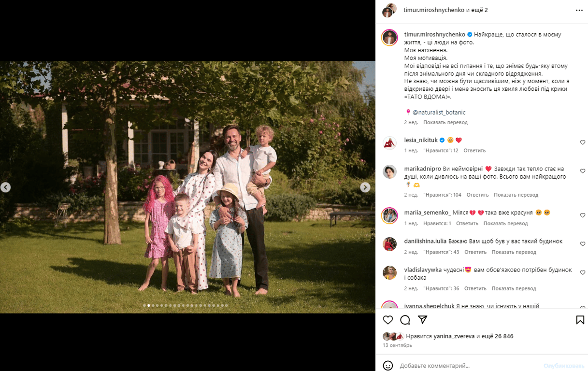The width and height of the screenshot is (588, 371).
Task: Open the three-dot more options menu
Action: pyautogui.click(x=579, y=10)
